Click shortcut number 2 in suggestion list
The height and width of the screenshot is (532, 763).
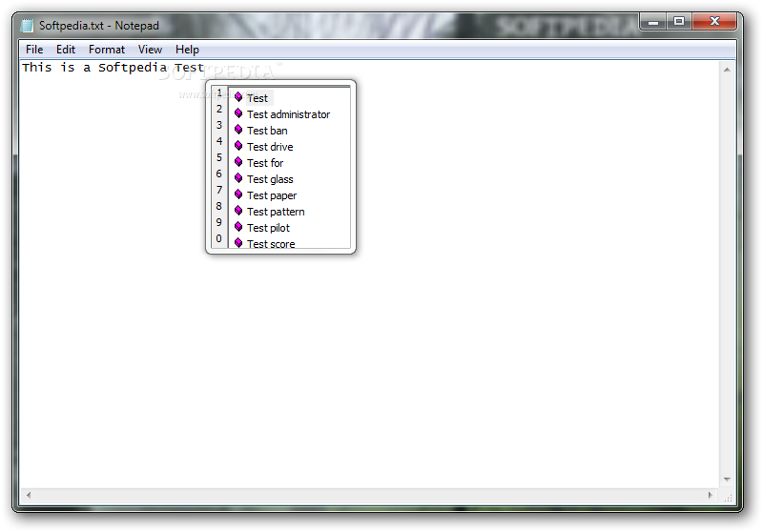(219, 109)
